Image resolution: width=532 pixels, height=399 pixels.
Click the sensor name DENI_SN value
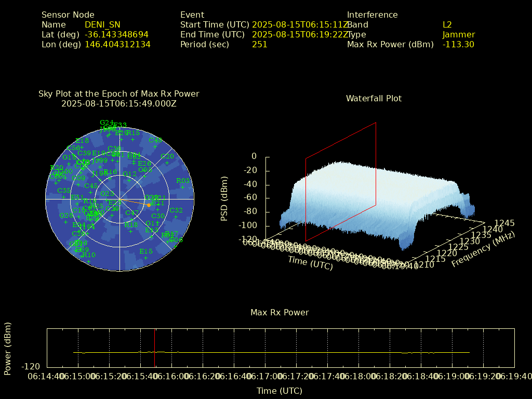click(x=102, y=24)
